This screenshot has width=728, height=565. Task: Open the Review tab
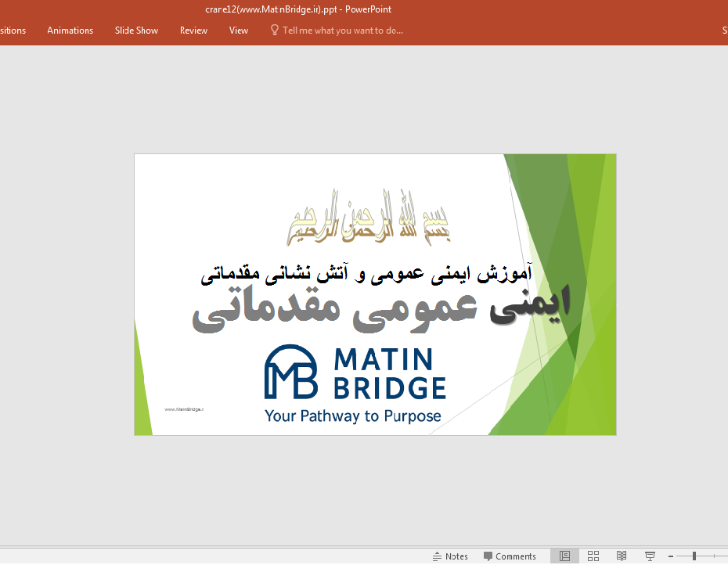193,31
